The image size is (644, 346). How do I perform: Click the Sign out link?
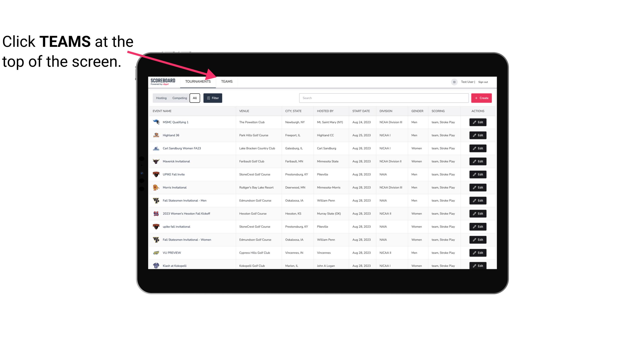click(484, 81)
